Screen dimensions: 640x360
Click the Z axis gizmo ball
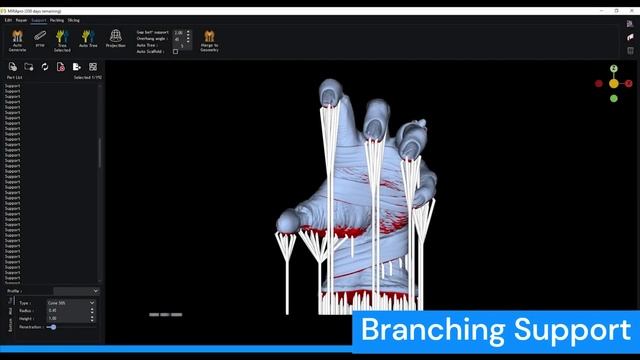click(x=613, y=69)
